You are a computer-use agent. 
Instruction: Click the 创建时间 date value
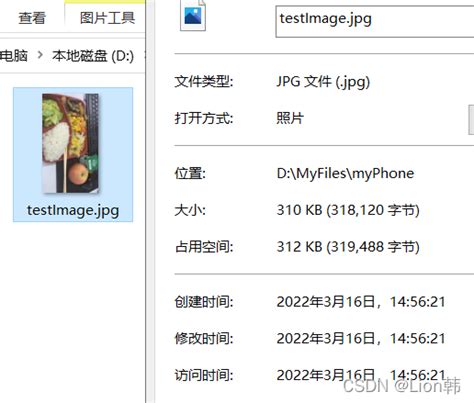click(x=361, y=302)
